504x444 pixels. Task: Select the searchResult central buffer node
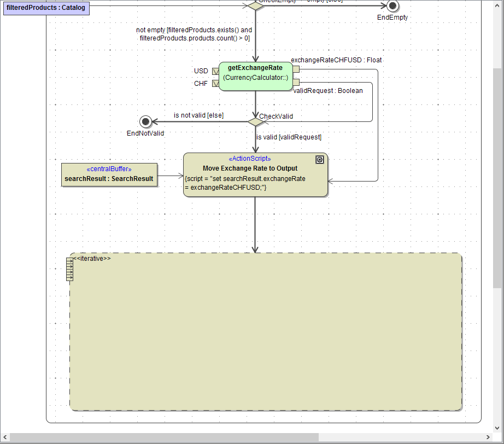(109, 174)
